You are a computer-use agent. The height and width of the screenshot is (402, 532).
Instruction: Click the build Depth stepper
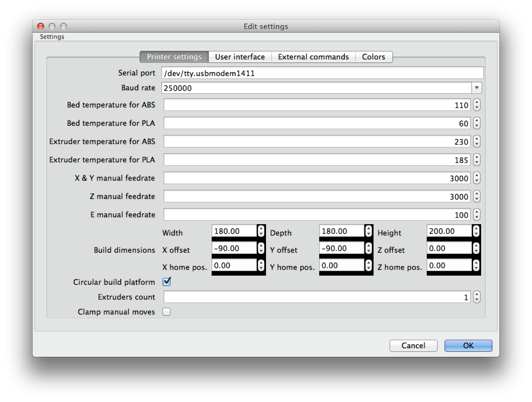[x=368, y=231]
